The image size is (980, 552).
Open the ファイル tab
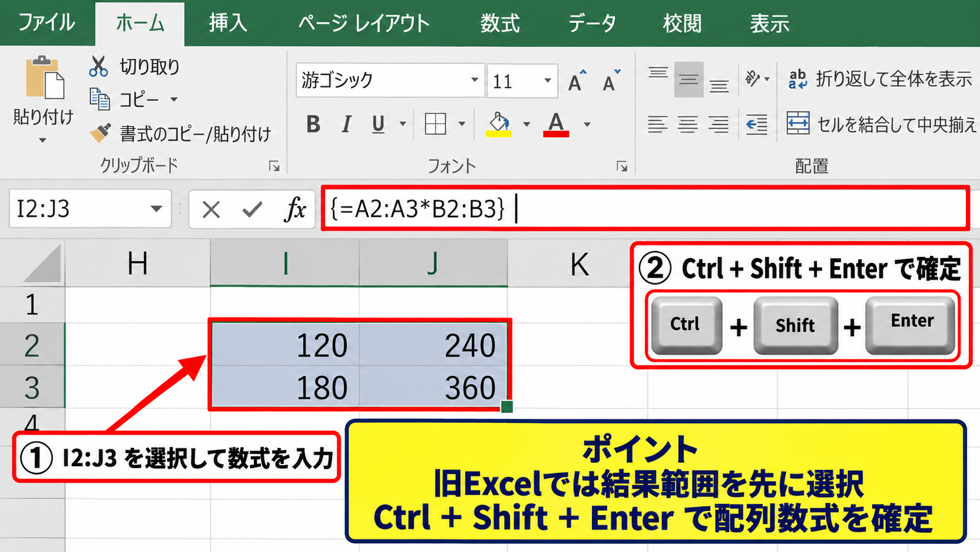(x=46, y=23)
